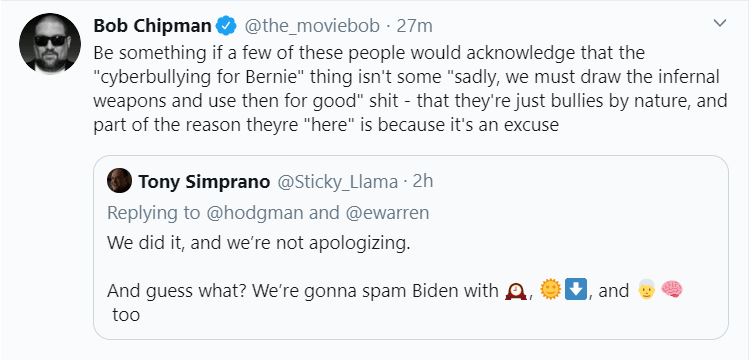Click the blue verified badge icon
754x360 pixels.
click(226, 26)
